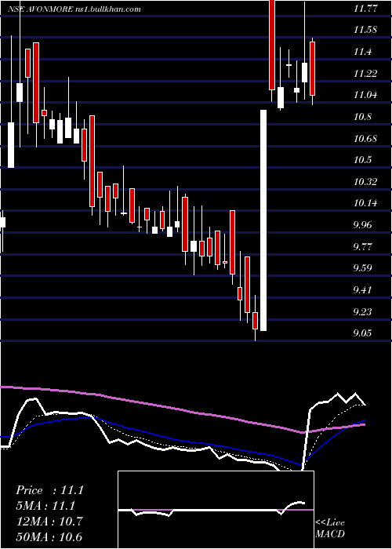This screenshot has height=549, width=392.
Task: Click the 10.68 price axis label
Action: point(365,139)
